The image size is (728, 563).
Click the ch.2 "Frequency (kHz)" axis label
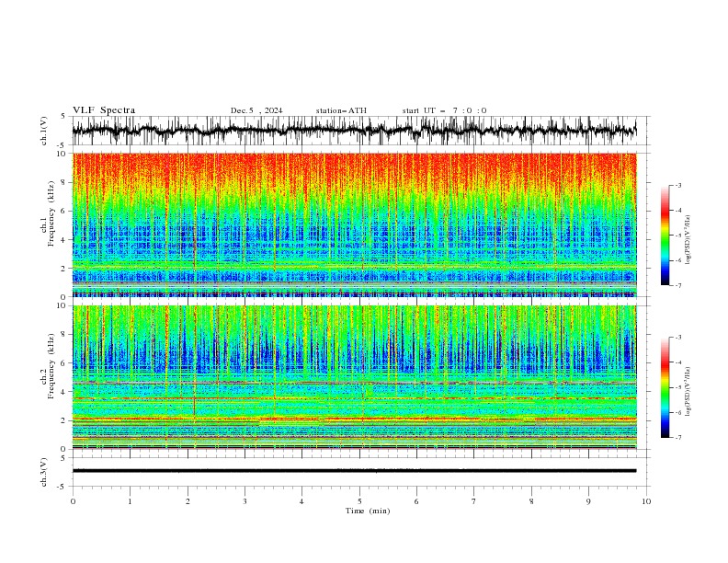pos(51,365)
